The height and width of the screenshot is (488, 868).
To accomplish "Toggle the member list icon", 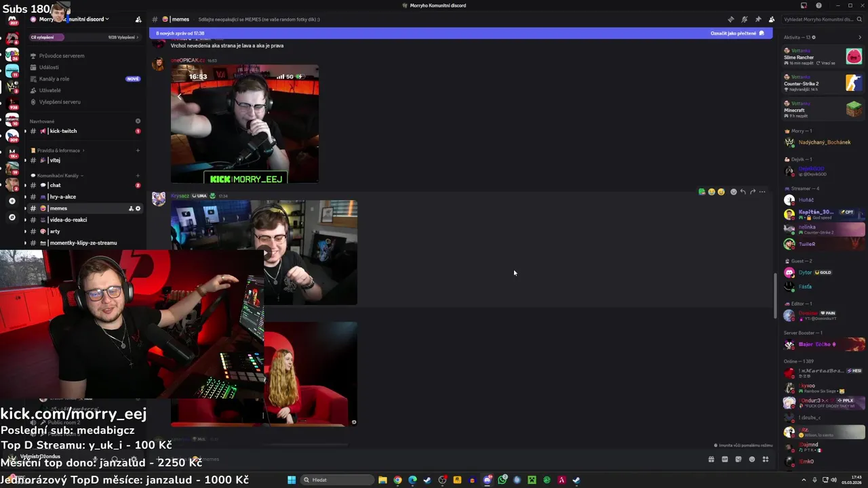I will click(771, 19).
